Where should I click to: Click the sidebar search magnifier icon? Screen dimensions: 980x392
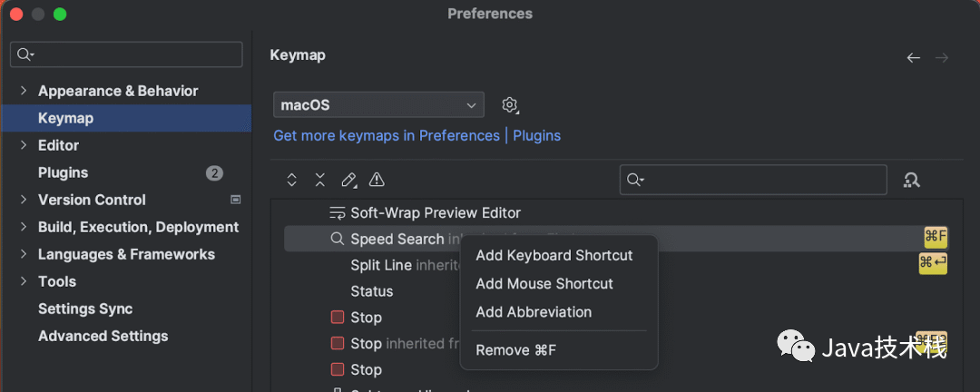(x=24, y=55)
